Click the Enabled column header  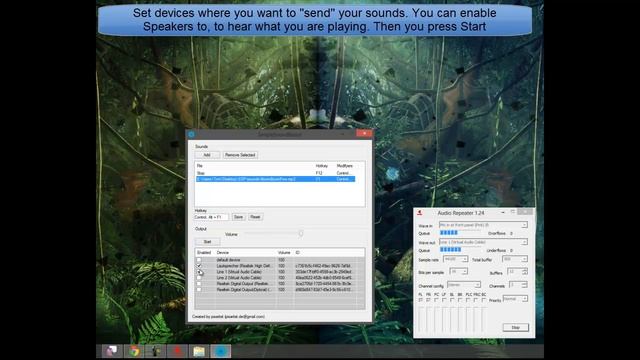click(204, 253)
